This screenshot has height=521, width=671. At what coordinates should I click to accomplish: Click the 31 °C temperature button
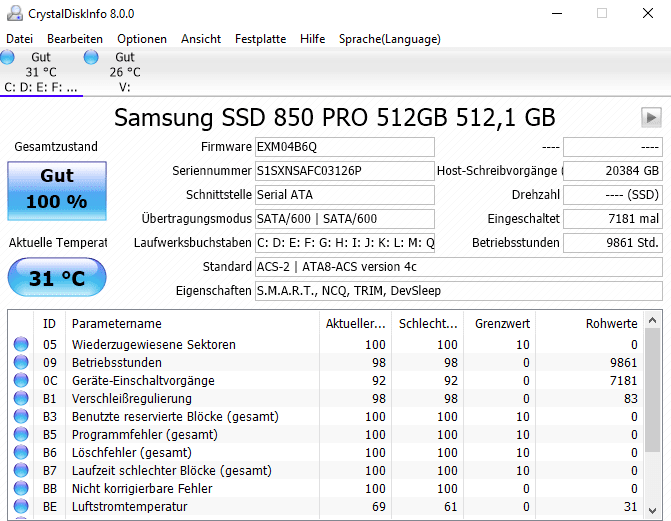coord(57,277)
